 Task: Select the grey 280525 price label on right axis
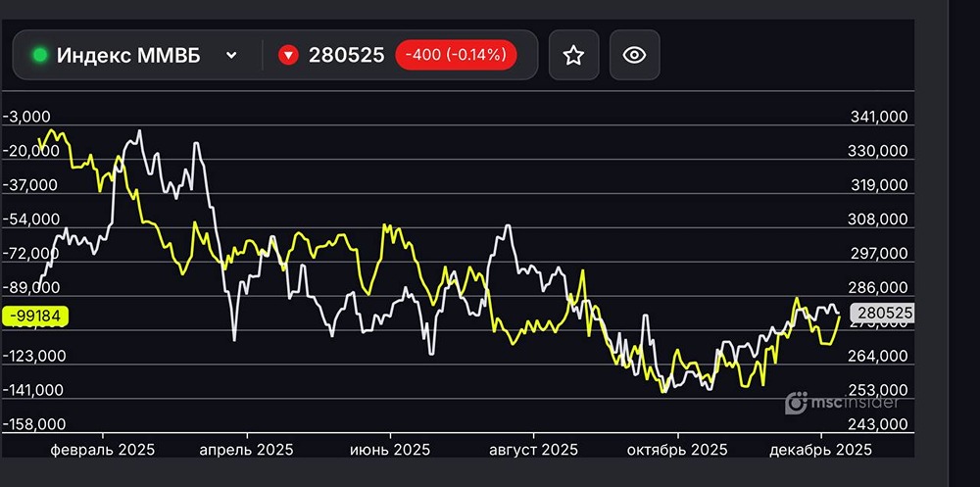(x=883, y=314)
